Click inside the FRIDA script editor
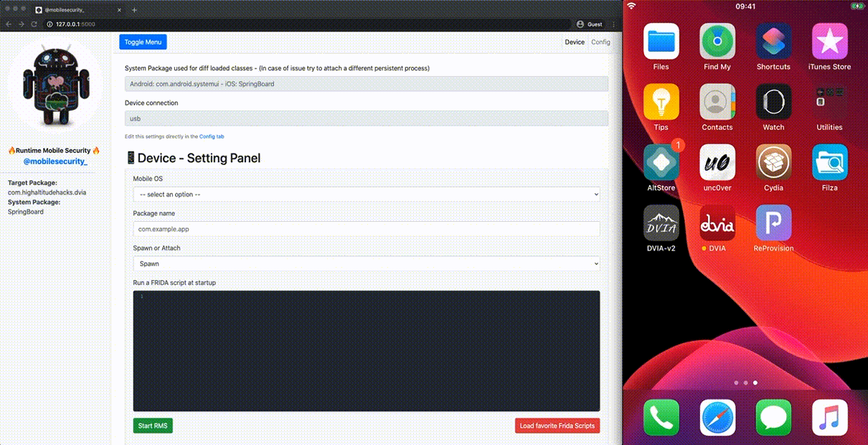Screen dimensions: 868x445 367,351
